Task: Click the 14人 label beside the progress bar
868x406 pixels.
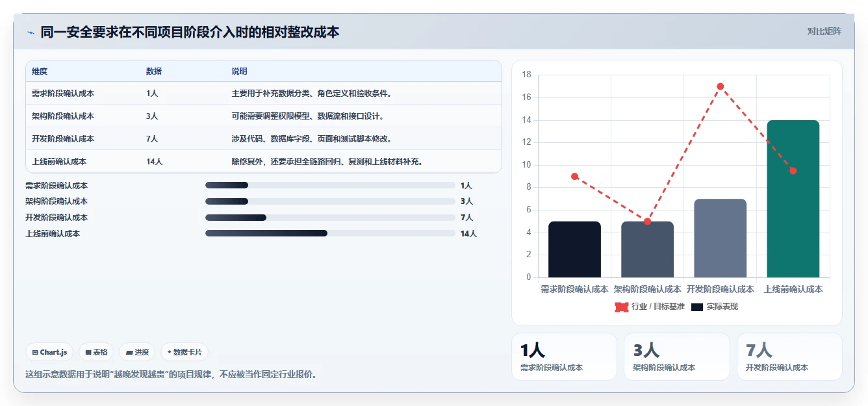Action: [468, 234]
